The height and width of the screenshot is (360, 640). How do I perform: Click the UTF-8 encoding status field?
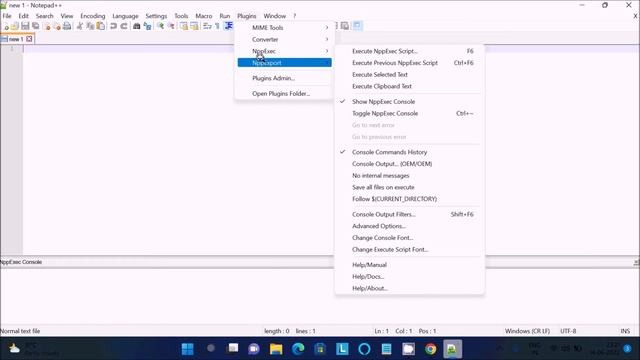pos(568,331)
